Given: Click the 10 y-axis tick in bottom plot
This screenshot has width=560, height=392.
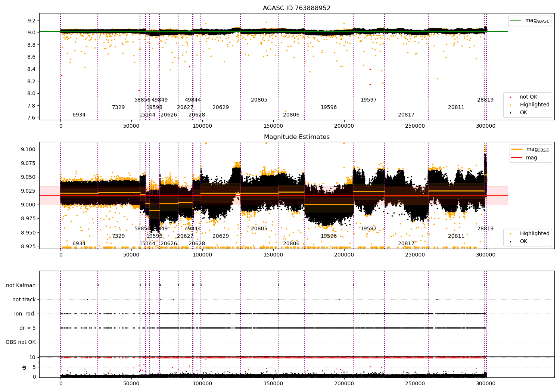Looking at the screenshot, I should (32, 358).
